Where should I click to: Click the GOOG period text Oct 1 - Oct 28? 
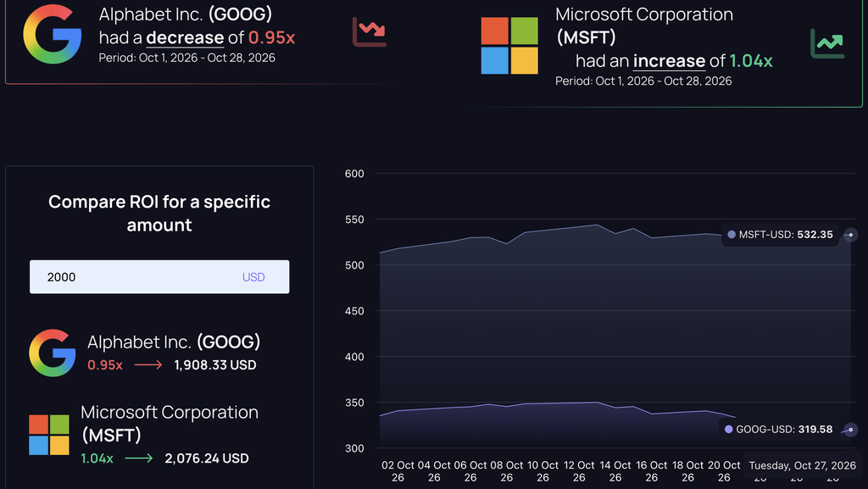187,58
